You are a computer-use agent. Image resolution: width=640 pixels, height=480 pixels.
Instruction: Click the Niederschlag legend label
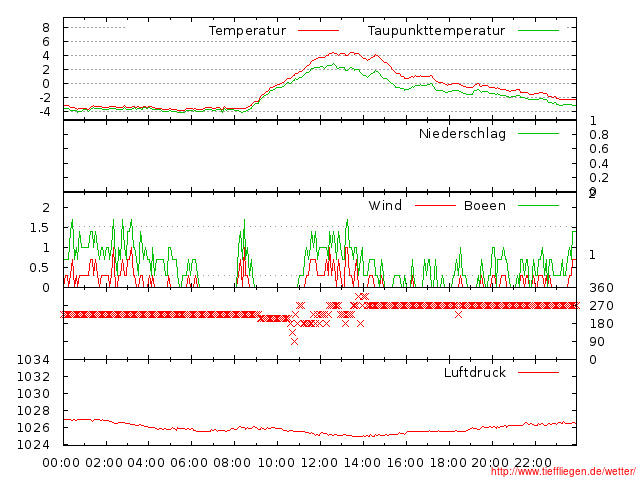pyautogui.click(x=462, y=133)
